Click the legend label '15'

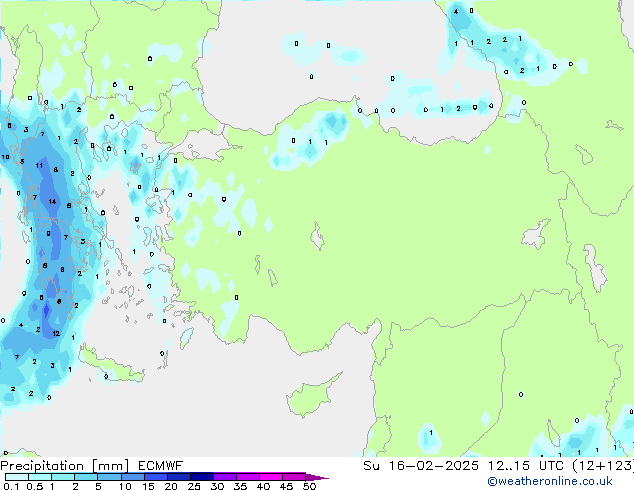(x=148, y=486)
